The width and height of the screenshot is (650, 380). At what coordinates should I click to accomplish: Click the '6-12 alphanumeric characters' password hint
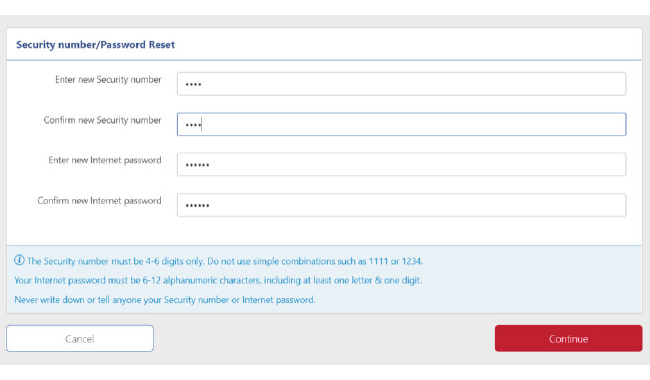point(218,281)
